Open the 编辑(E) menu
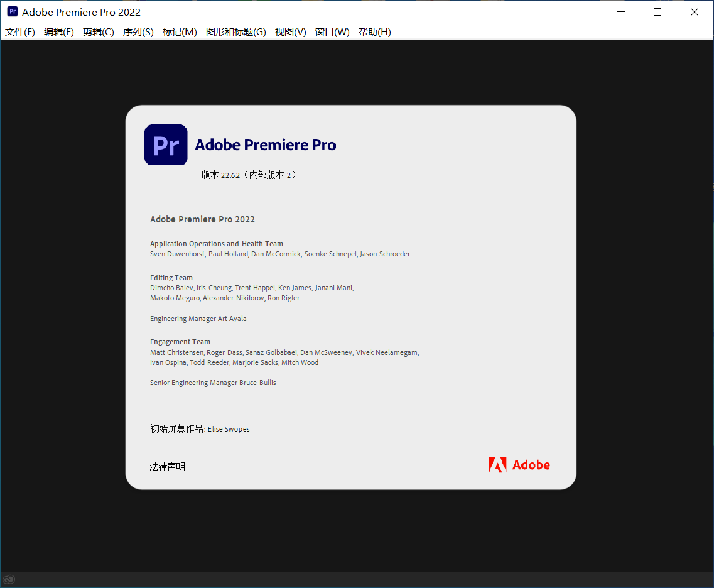The image size is (714, 588). pos(59,32)
